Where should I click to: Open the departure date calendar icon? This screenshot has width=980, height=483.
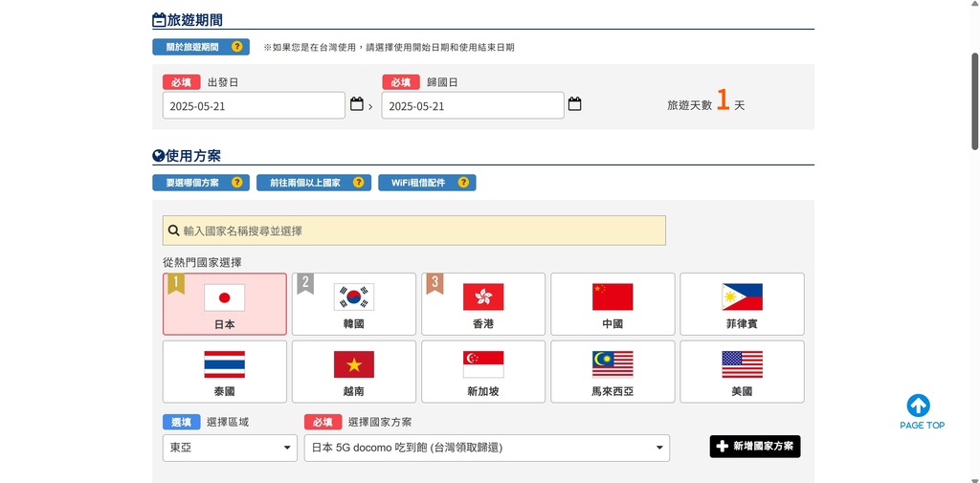tap(356, 103)
